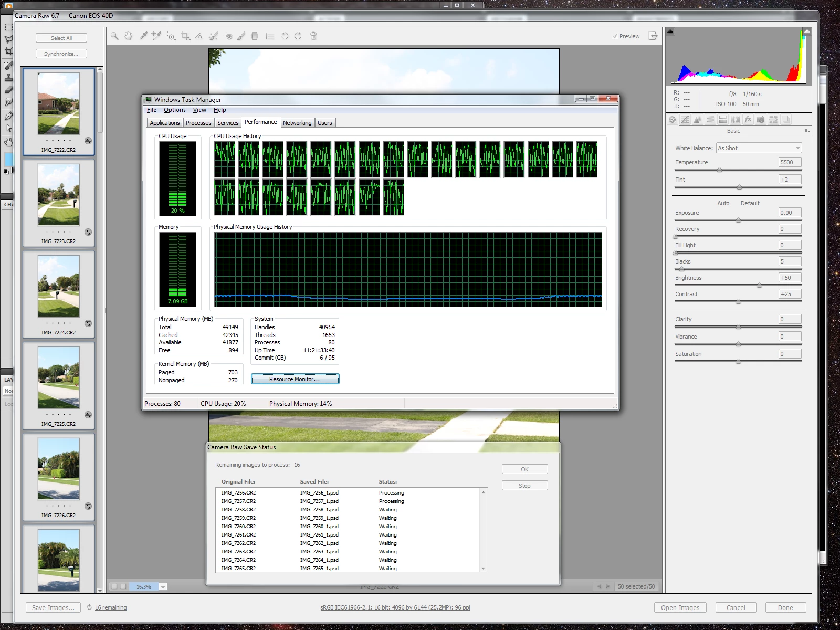Click the Open Images button
Image resolution: width=840 pixels, height=630 pixels.
[x=680, y=607]
